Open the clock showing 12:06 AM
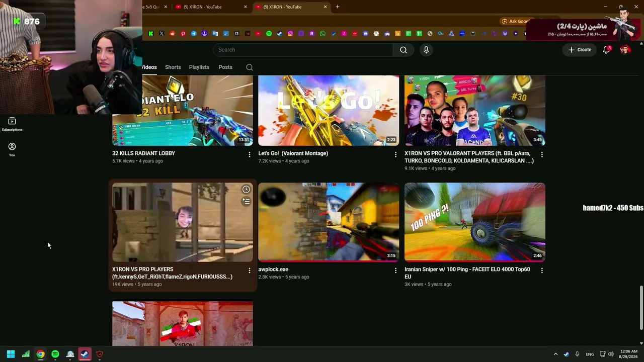The image size is (644, 362). [628, 354]
